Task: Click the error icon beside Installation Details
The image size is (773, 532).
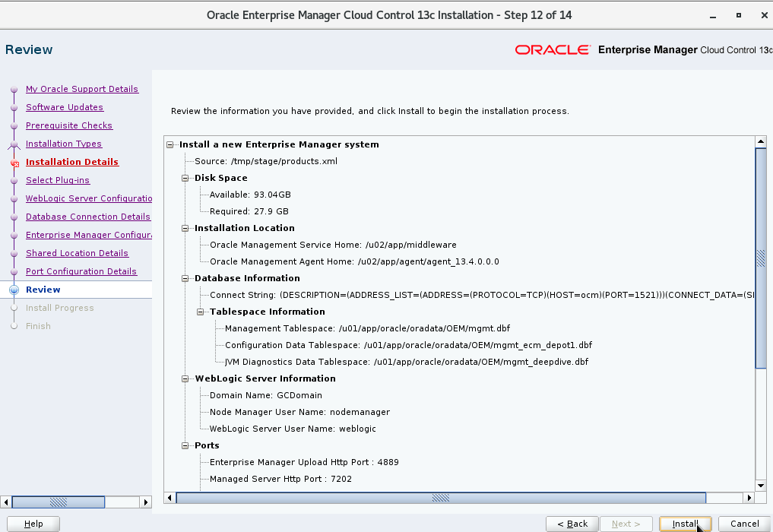Action: pyautogui.click(x=14, y=163)
